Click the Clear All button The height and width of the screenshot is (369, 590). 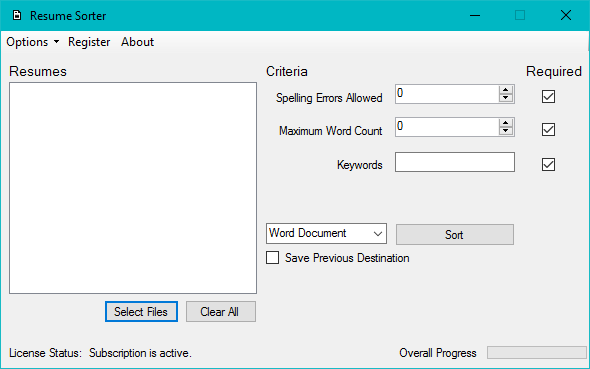pos(220,311)
